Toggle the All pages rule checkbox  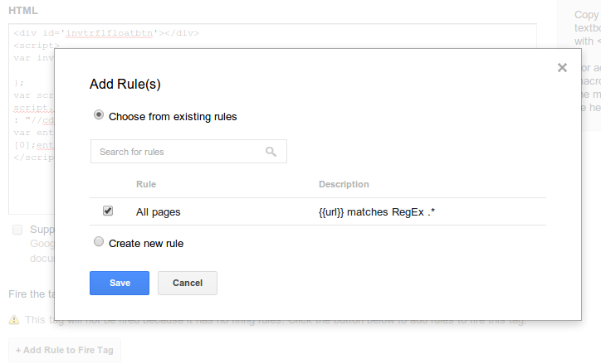(108, 211)
